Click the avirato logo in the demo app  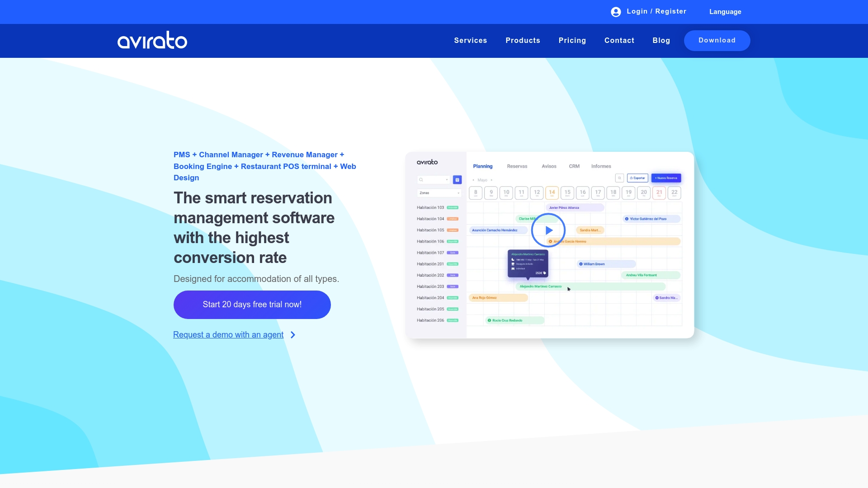(x=427, y=162)
